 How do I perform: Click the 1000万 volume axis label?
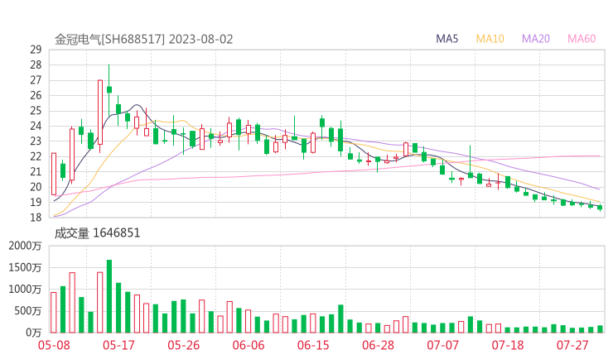[25, 290]
